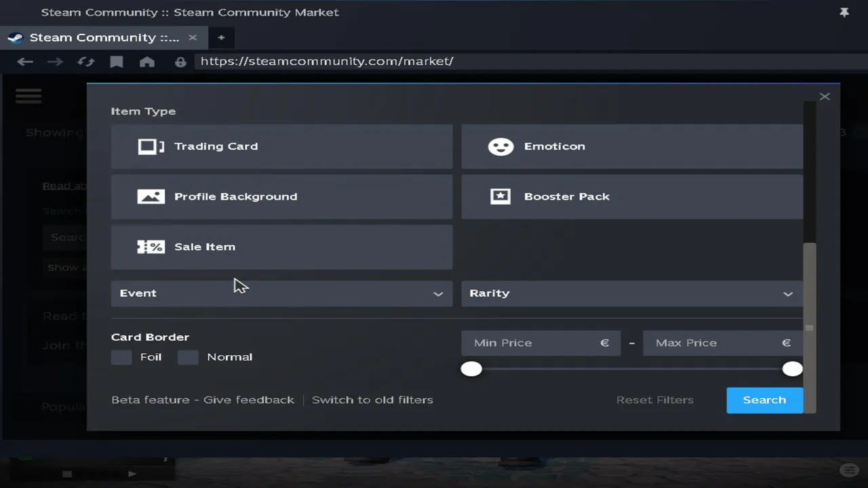
Task: Click the maximum price slider handle
Action: pos(792,369)
